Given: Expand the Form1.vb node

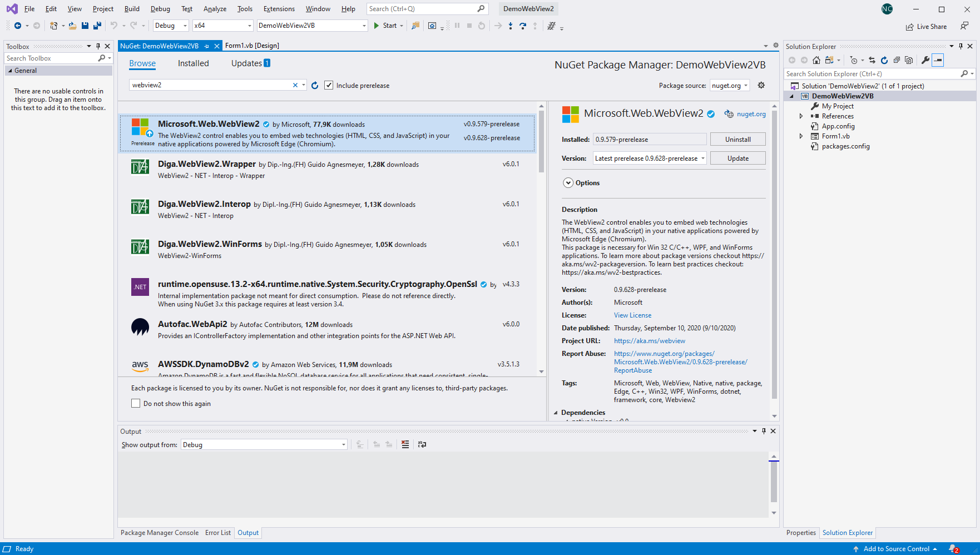Looking at the screenshot, I should (x=801, y=136).
